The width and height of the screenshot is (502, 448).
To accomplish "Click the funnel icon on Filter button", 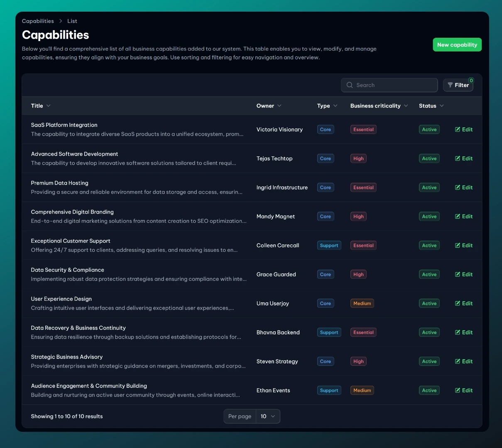I will (450, 85).
